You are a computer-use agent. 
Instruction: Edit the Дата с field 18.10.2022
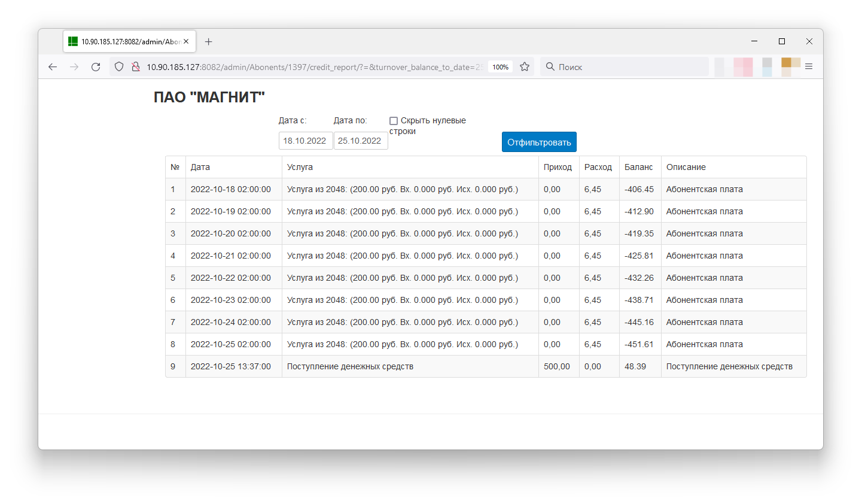(306, 141)
